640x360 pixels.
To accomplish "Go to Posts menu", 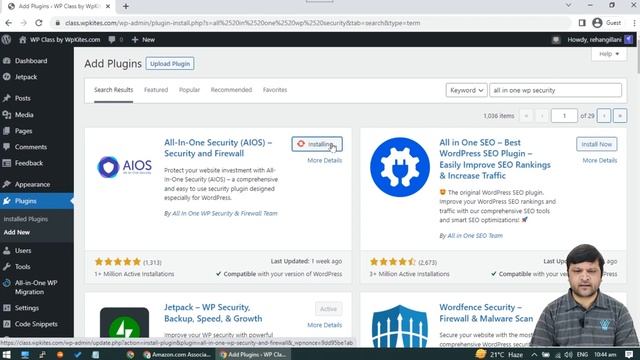I will [22, 98].
